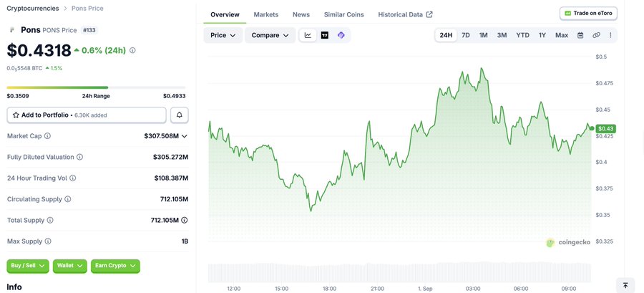Switch to the Overview tab
This screenshot has height=293, width=644.
tap(225, 14)
